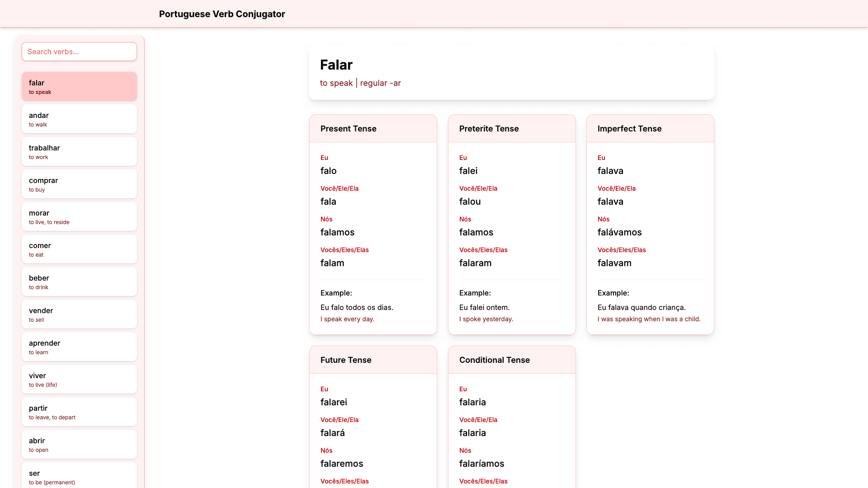Image resolution: width=868 pixels, height=488 pixels.
Task: View conjugations for "vender"
Action: click(x=79, y=314)
